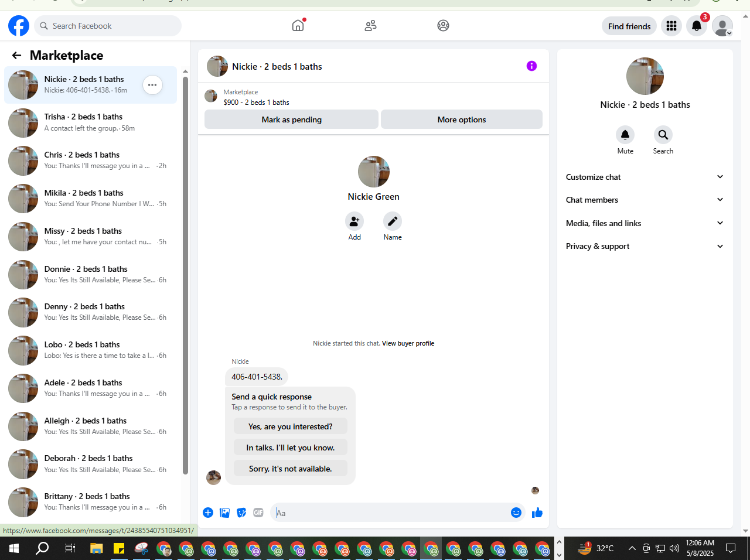
Task: Click the Facebook logo icon
Action: tap(19, 26)
